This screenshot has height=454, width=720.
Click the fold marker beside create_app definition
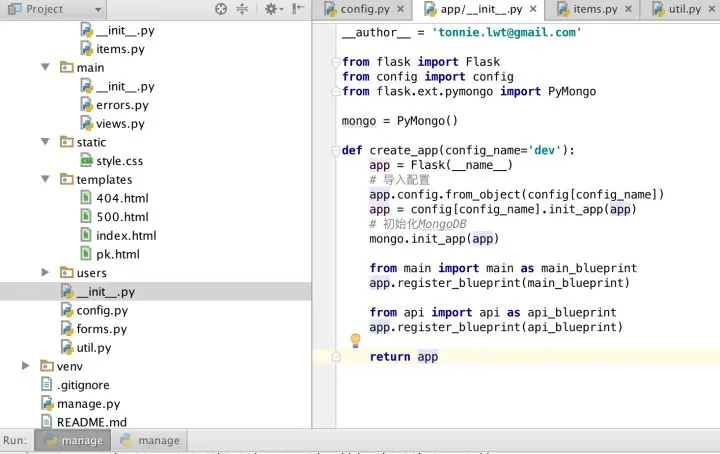tap(335, 151)
